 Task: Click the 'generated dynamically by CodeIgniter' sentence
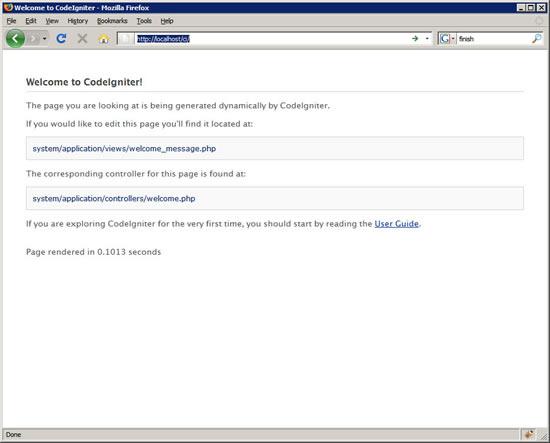click(178, 106)
